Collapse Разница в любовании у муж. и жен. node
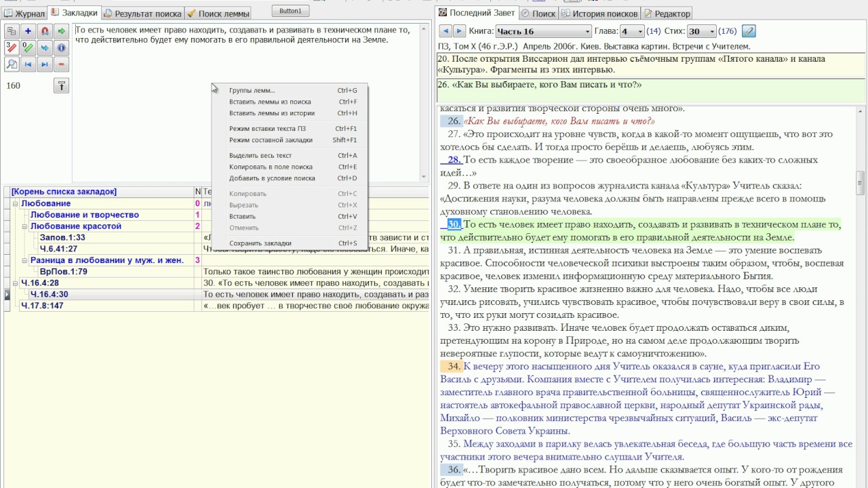This screenshot has width=868, height=488. click(24, 260)
